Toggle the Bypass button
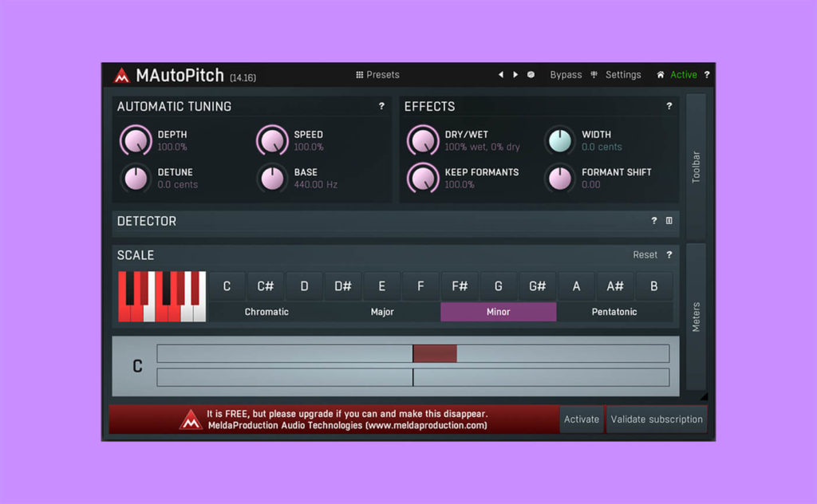The height and width of the screenshot is (504, 817). tap(566, 74)
